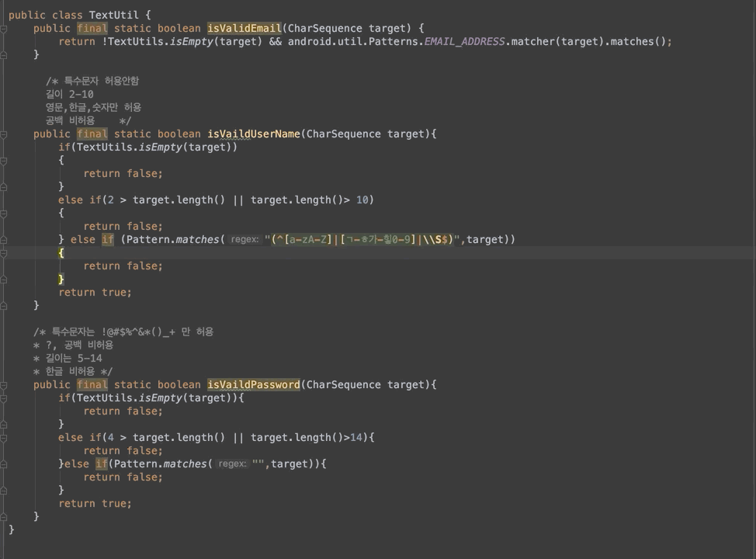Place the cursor on isValidEmail method name
This screenshot has height=559, width=756.
pos(244,29)
